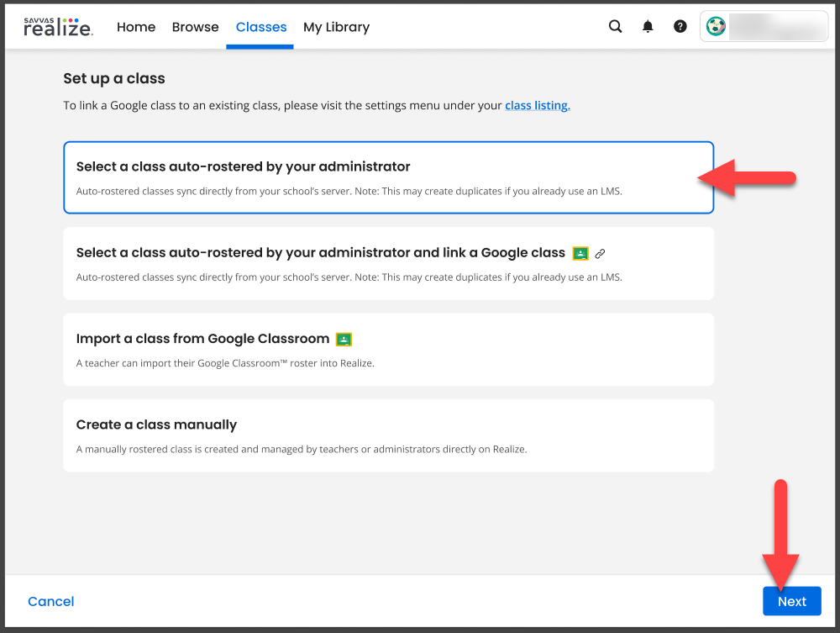Select Create a class manually option
The image size is (840, 633).
[x=388, y=435]
